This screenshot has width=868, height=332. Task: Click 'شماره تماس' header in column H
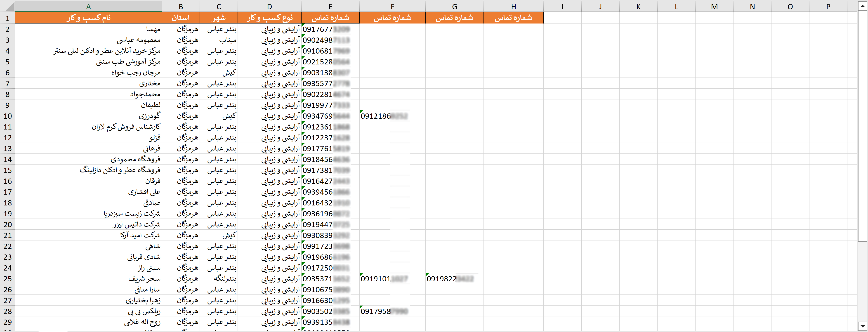(x=514, y=18)
